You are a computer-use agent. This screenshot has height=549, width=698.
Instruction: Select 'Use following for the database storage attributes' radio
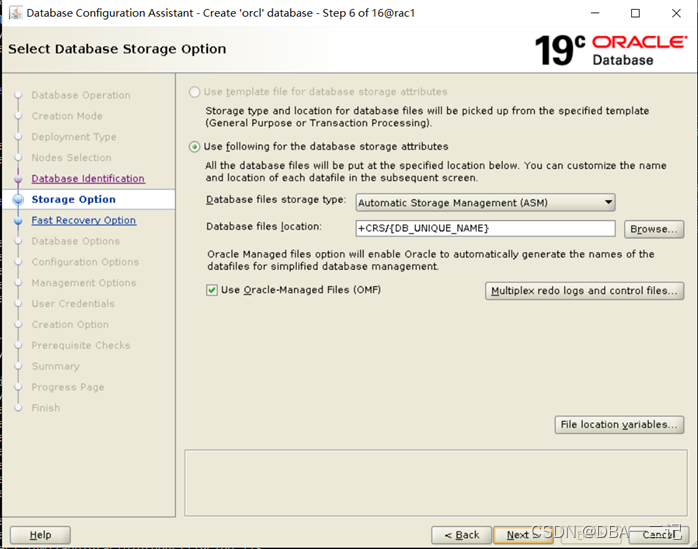pos(194,147)
